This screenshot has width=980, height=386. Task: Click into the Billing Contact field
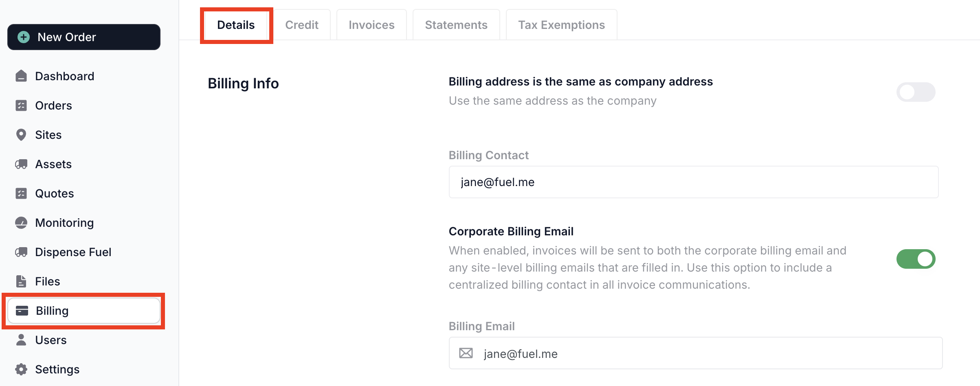click(x=693, y=182)
